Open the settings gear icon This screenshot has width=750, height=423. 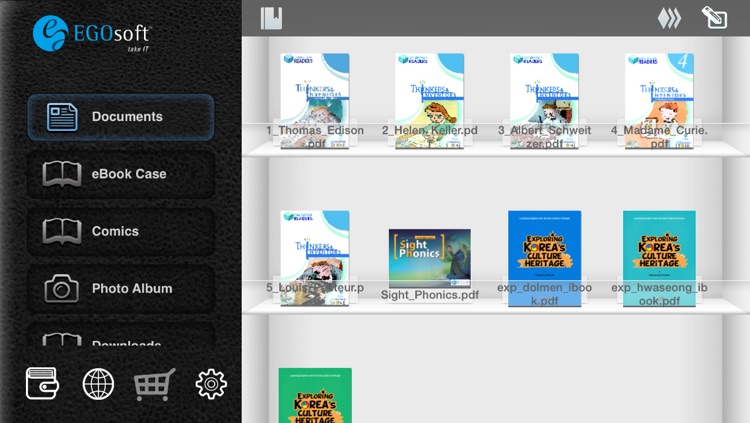(x=211, y=384)
